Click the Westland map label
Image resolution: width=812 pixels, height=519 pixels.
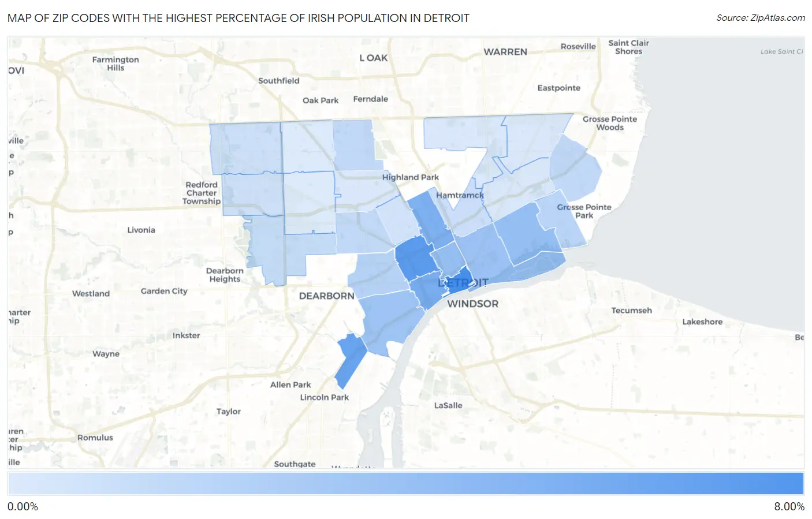[x=91, y=293]
